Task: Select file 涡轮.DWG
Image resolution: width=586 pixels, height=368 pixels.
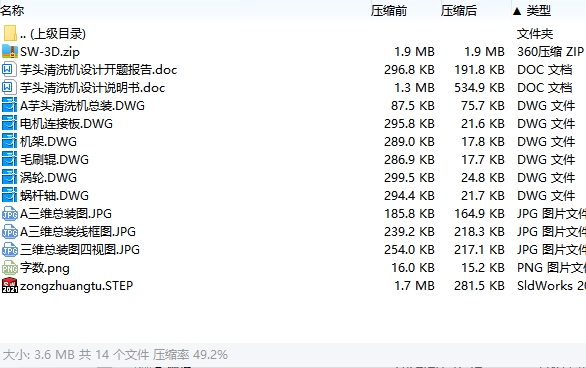Action: click(x=48, y=177)
